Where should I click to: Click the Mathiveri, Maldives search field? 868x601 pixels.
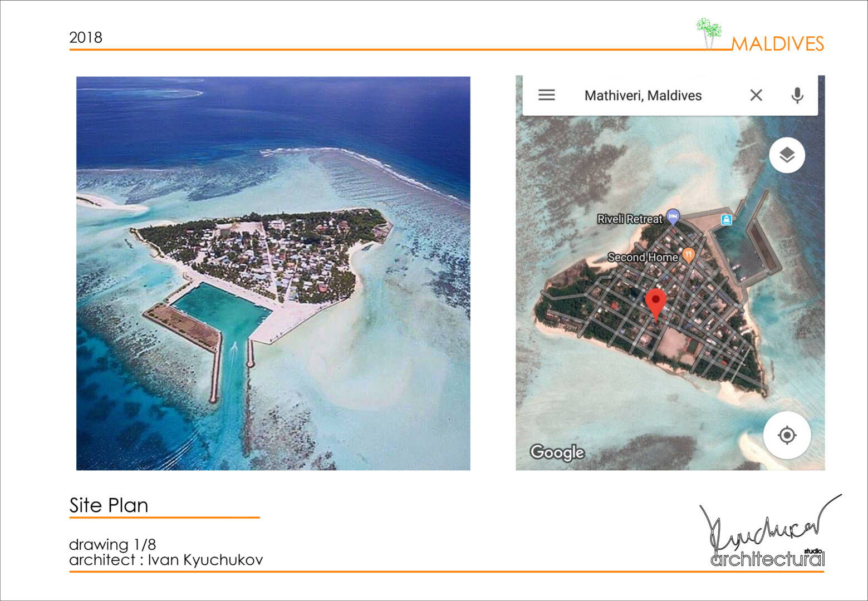pyautogui.click(x=643, y=96)
